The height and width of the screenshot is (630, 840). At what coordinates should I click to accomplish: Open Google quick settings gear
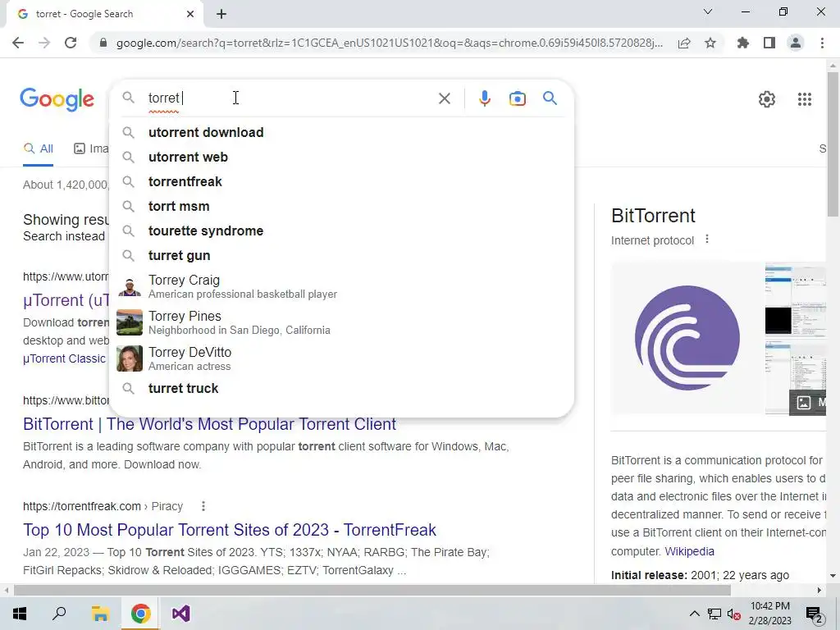767,99
